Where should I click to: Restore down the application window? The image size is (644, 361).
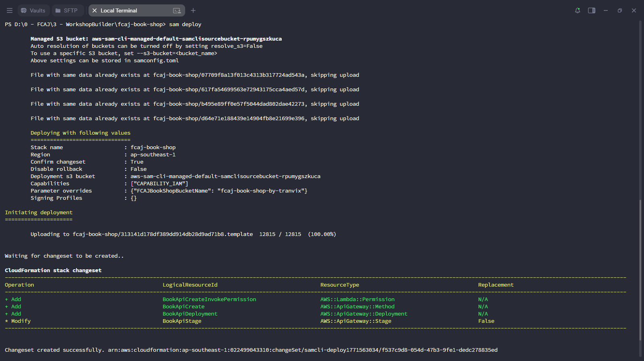(x=620, y=10)
